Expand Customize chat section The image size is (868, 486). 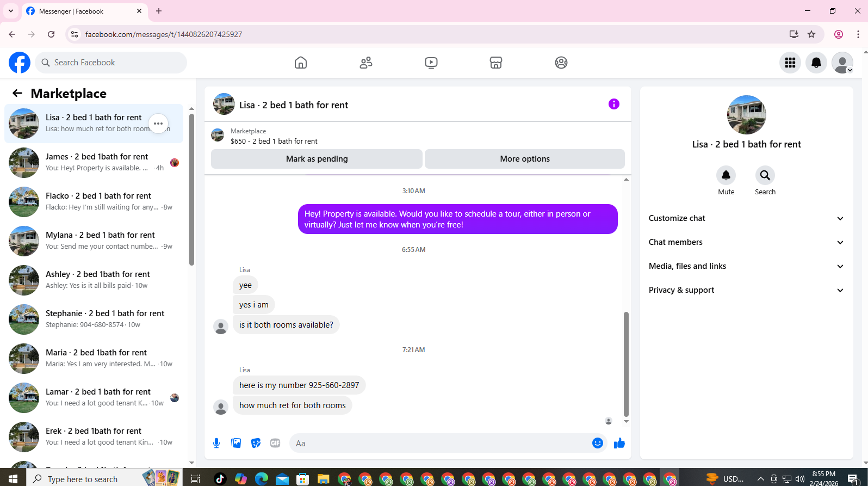746,218
